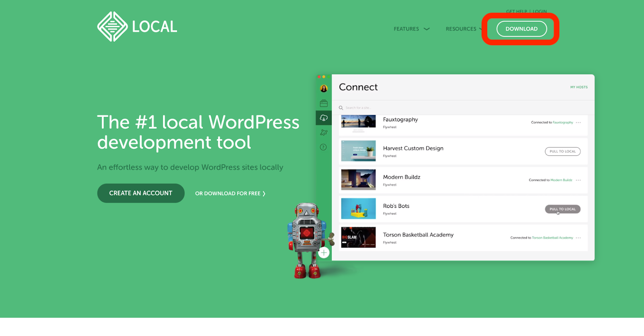Screen dimensions: 644x336
Task: Select the Fauxtography site name
Action: pos(400,120)
